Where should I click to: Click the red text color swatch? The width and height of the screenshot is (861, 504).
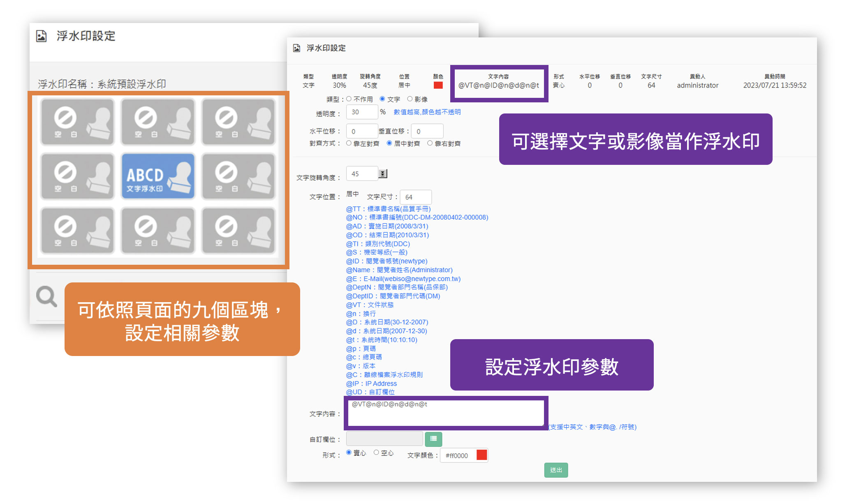pos(481,455)
